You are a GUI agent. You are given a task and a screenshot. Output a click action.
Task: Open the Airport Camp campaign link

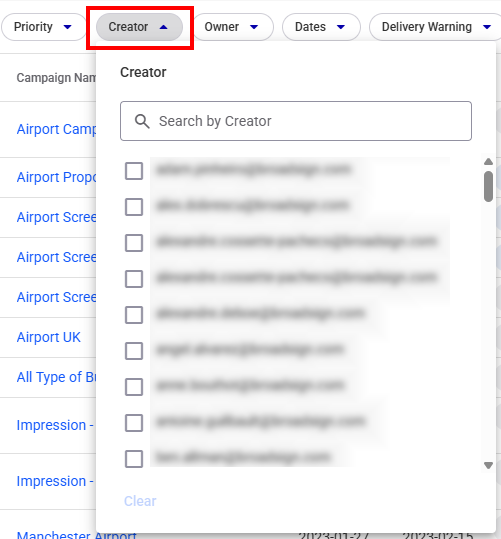pyautogui.click(x=56, y=129)
